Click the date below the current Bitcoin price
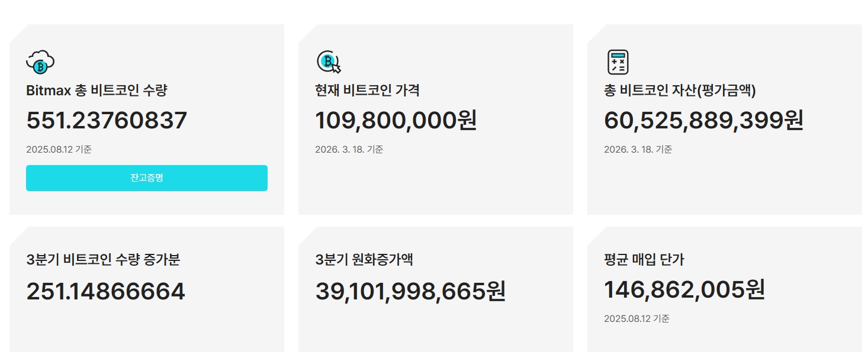Viewport: 868px width, 358px height. pyautogui.click(x=349, y=150)
